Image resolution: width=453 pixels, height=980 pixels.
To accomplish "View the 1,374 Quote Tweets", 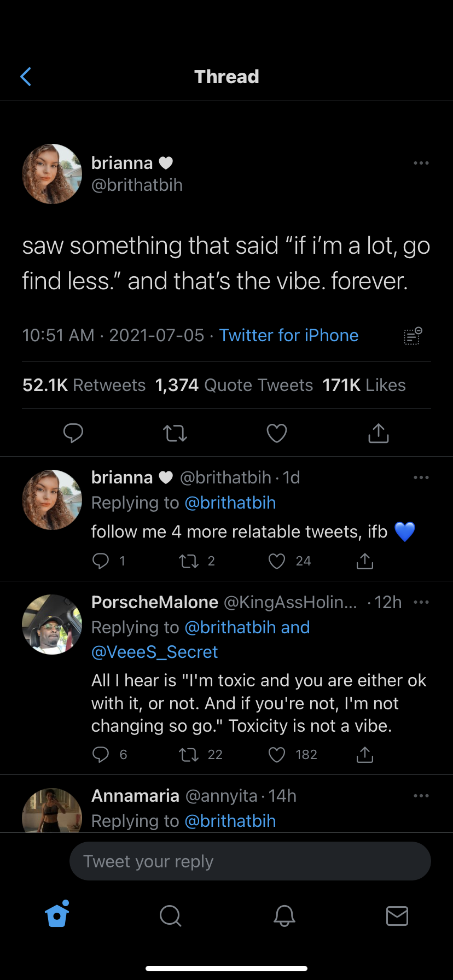I will (x=234, y=385).
